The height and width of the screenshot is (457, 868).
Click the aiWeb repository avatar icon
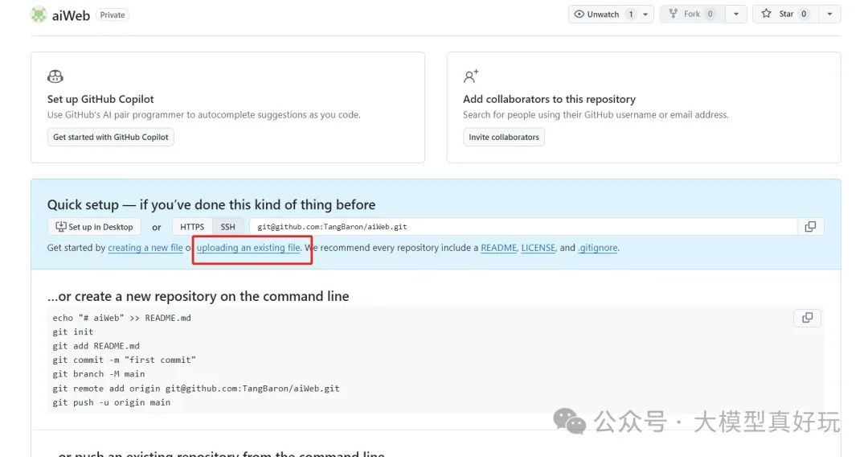39,15
